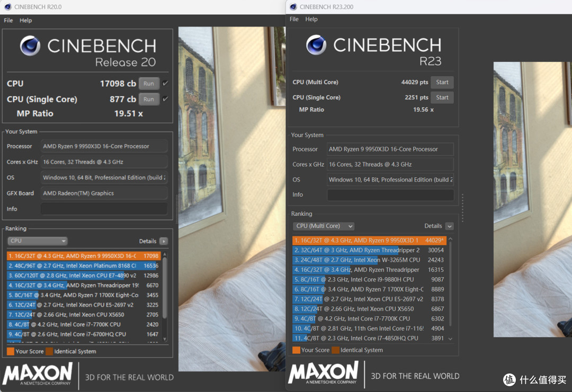The width and height of the screenshot is (572, 392).
Task: Click the Identical System swatch in R20
Action: (x=49, y=351)
